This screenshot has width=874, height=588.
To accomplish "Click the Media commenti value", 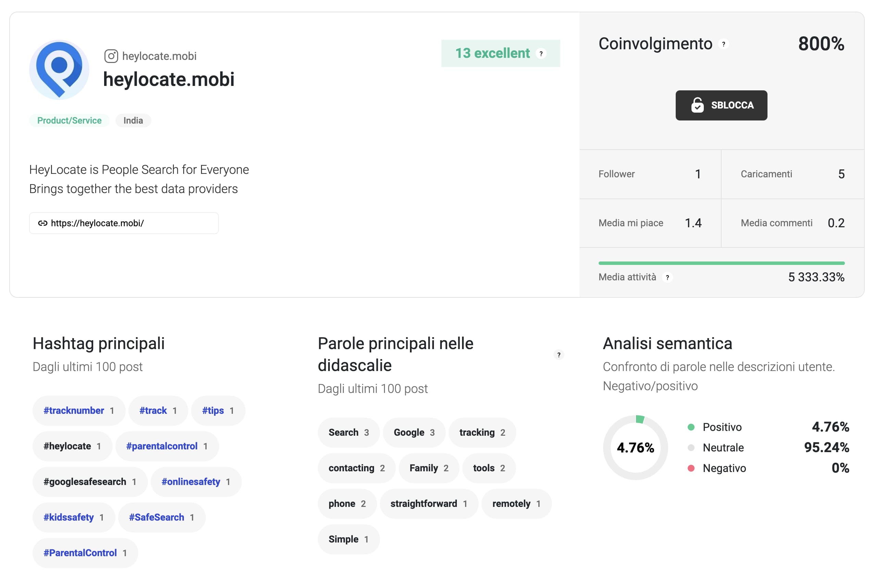I will point(836,223).
